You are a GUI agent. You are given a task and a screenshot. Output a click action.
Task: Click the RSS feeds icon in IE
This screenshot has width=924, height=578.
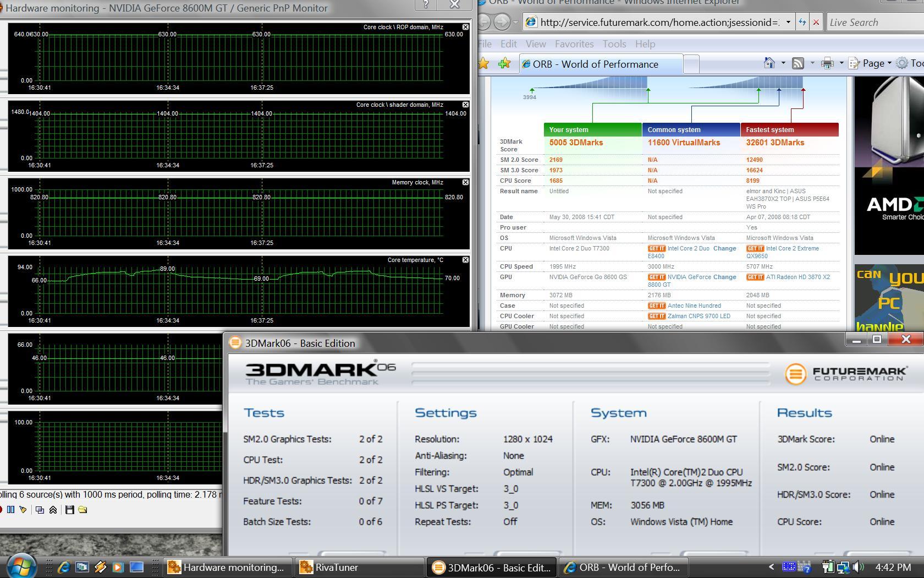pos(798,63)
